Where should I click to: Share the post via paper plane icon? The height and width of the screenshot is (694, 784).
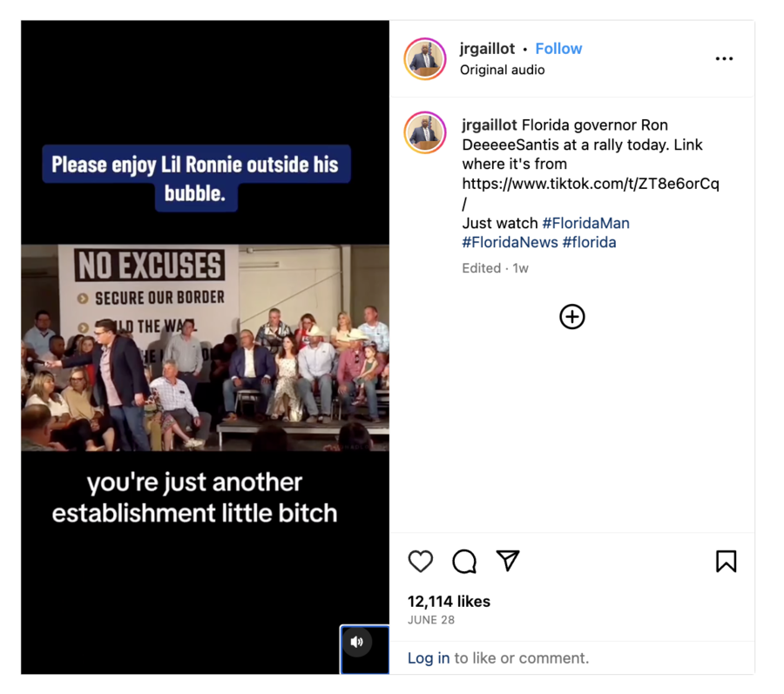(x=508, y=561)
